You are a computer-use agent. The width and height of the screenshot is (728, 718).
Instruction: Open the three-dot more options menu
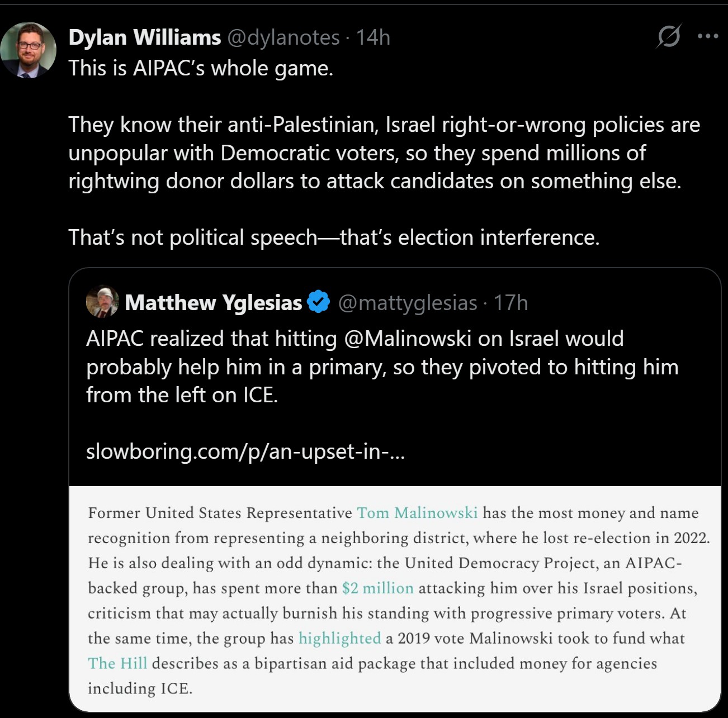[x=708, y=37]
